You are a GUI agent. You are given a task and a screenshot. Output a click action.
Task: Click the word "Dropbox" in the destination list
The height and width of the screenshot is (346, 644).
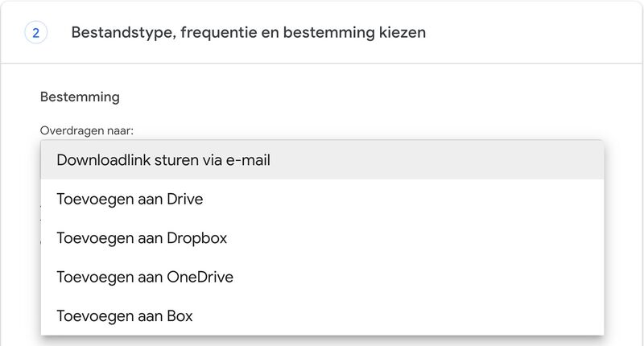tap(197, 238)
